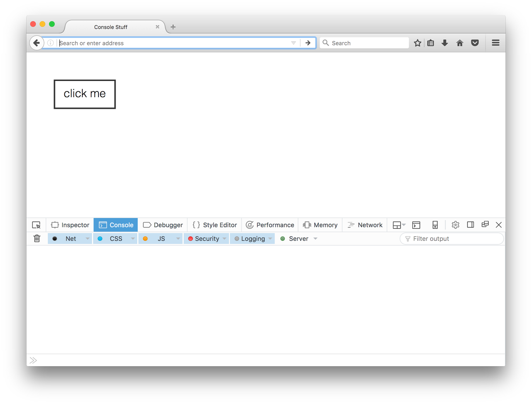Expand the Net filter dropdown arrow
532x404 pixels.
pos(87,239)
